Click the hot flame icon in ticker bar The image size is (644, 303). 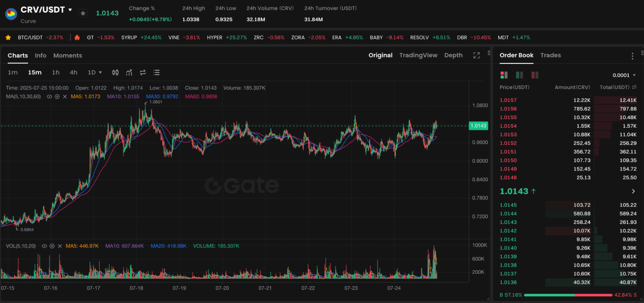[77, 37]
